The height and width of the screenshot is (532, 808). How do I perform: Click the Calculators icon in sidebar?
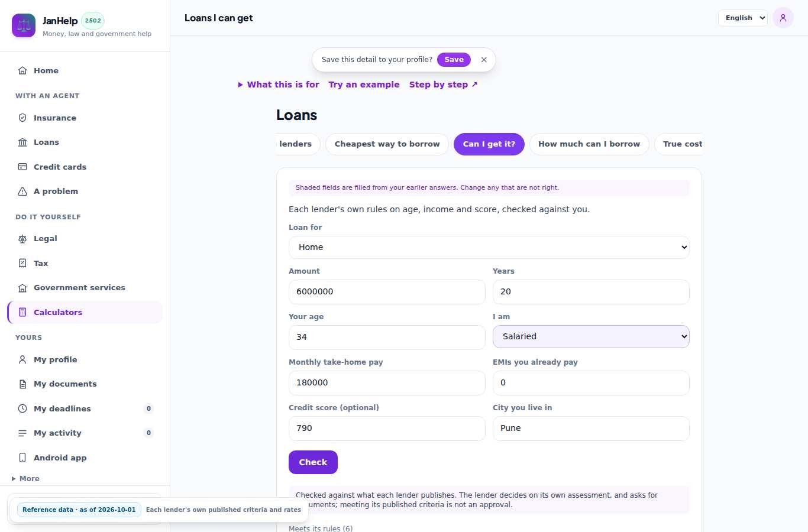click(x=22, y=312)
